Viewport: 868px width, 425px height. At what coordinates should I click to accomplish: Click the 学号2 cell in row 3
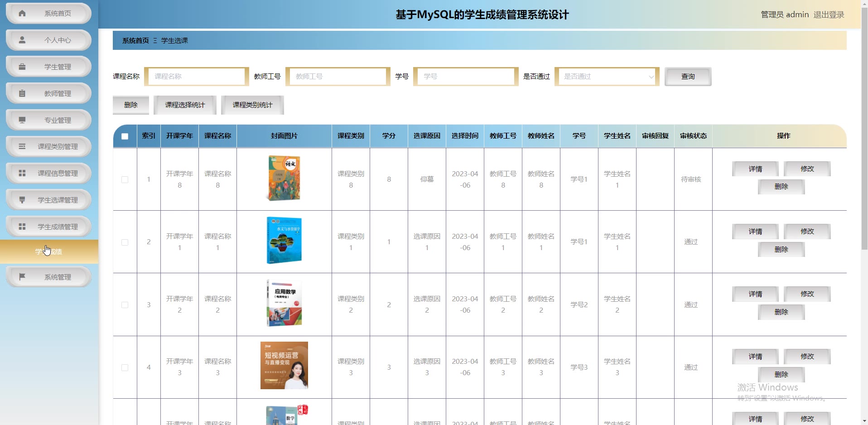pyautogui.click(x=579, y=305)
